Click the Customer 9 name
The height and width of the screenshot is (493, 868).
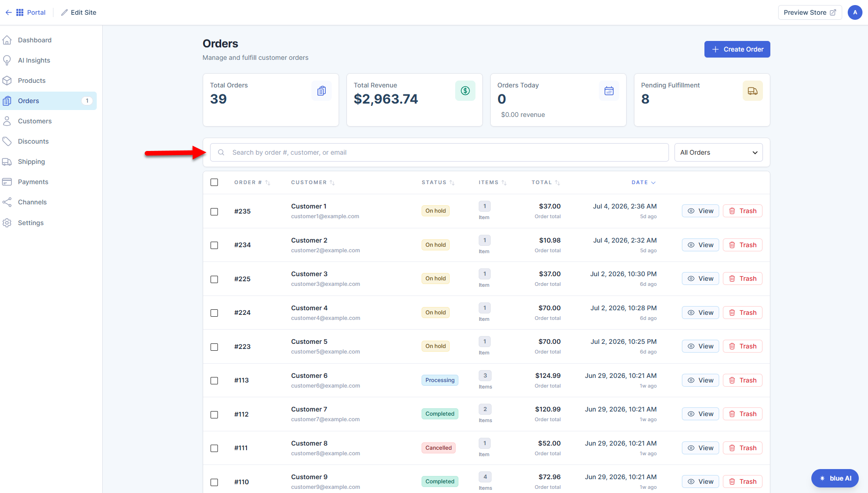tap(309, 477)
